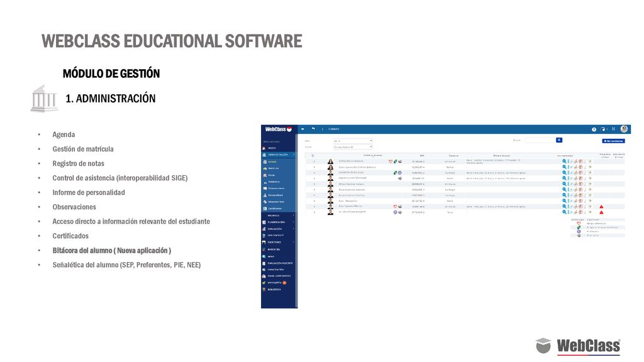This screenshot has width=644, height=362.
Task: Click the '1. ADMINISTRACIÓN' heading
Action: [x=111, y=99]
